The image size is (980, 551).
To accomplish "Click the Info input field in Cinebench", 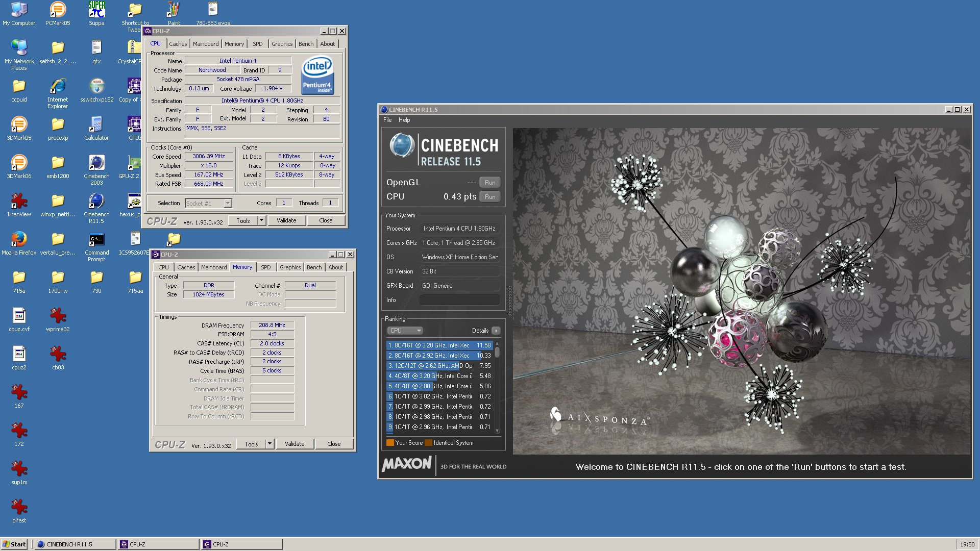I will pos(459,300).
